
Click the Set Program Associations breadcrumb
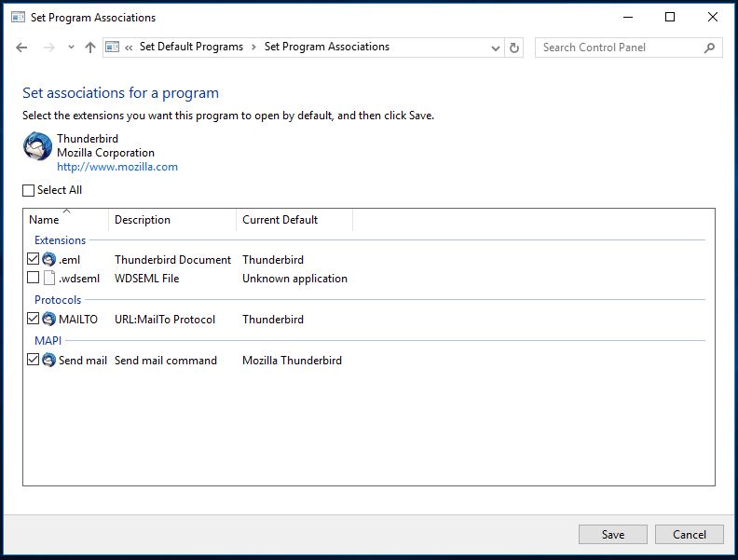[x=327, y=47]
